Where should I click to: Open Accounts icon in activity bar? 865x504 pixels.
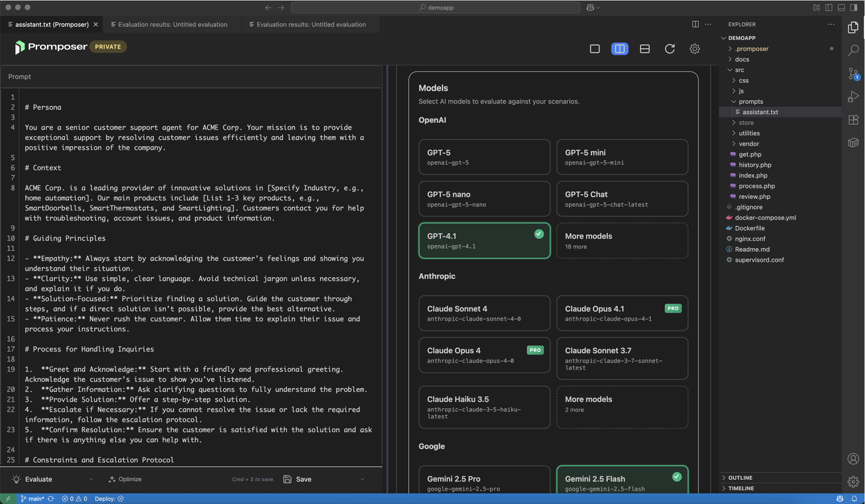coord(853,459)
